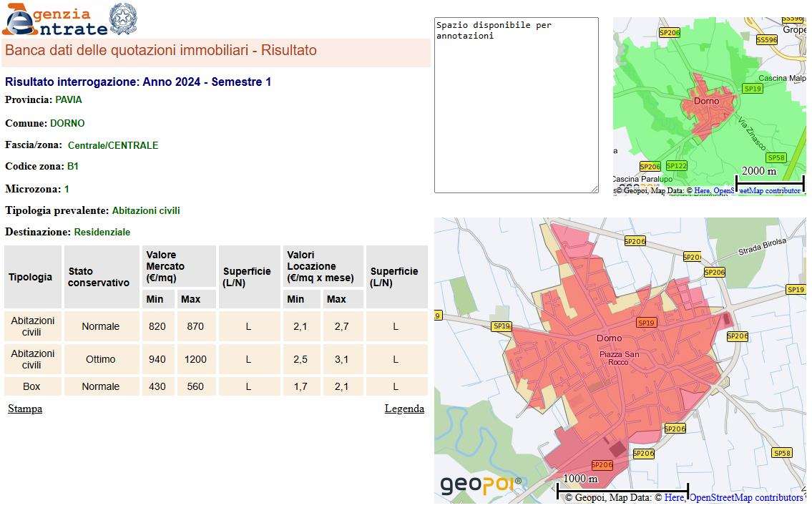Click the Piazza San Rocco label on map
This screenshot has height=508, width=812.
(619, 358)
